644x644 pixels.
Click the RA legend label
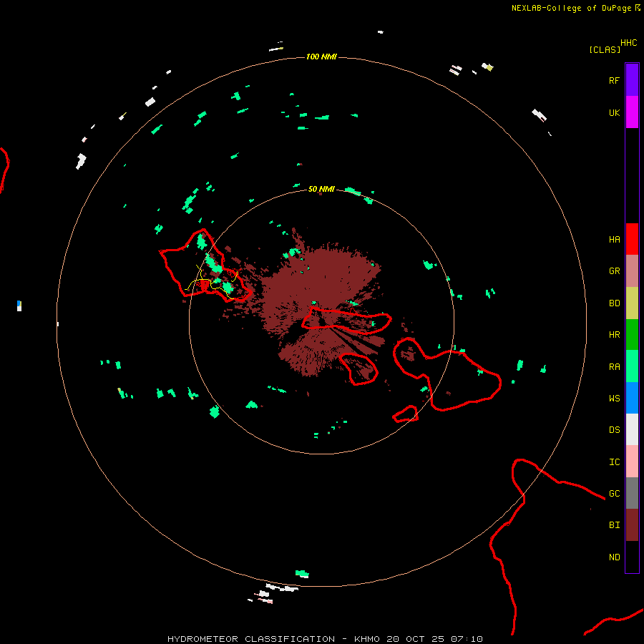coord(614,367)
